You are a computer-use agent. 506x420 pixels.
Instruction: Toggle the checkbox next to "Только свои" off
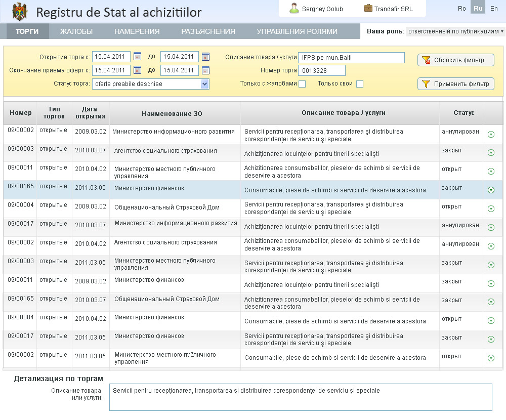(x=360, y=82)
